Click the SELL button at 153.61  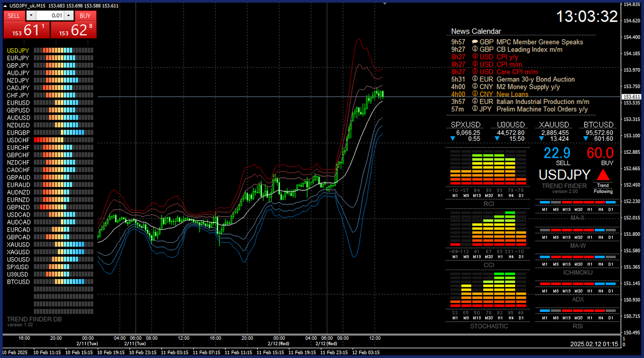pyautogui.click(x=26, y=31)
